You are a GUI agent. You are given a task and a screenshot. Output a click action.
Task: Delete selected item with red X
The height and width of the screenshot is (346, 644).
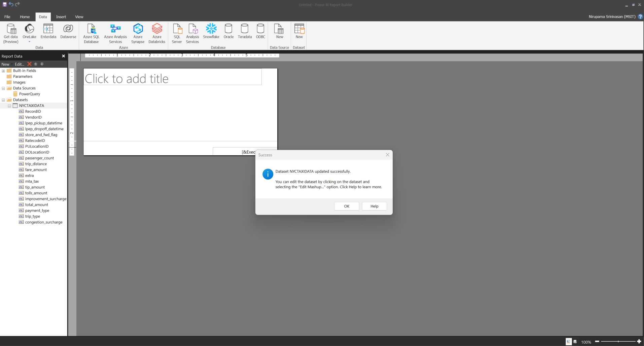(29, 64)
